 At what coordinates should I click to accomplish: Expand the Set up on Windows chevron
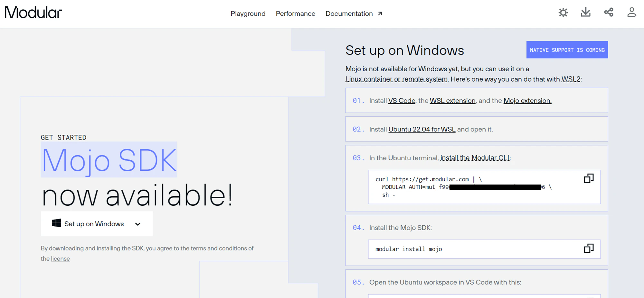[138, 224]
